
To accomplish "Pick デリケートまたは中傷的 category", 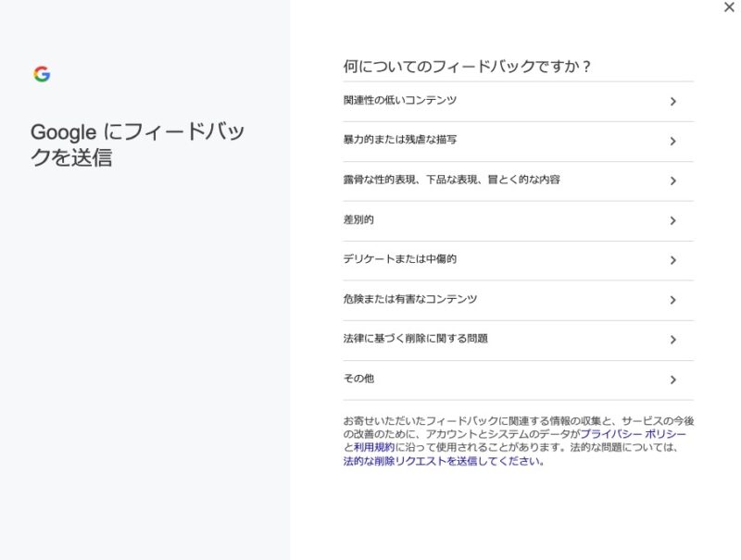I will tap(519, 261).
